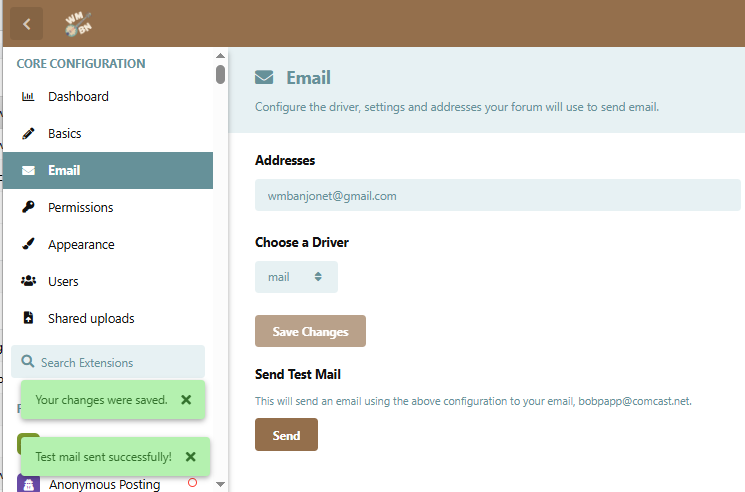Click the Dashboard chart icon
745x492 pixels.
click(x=28, y=97)
